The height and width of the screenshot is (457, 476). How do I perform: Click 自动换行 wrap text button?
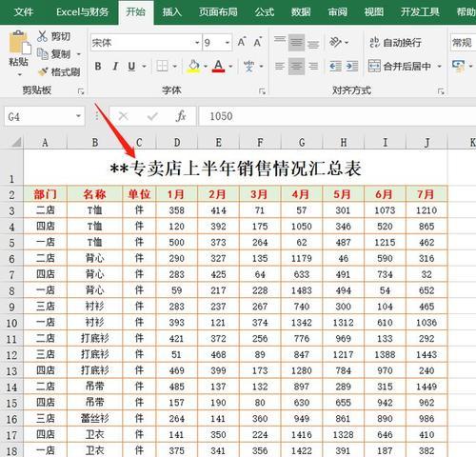tap(395, 42)
